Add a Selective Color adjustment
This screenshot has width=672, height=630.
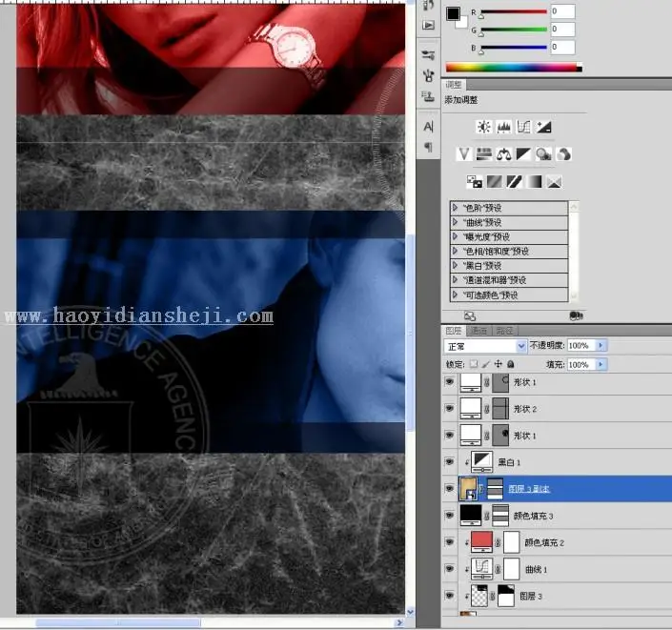pyautogui.click(x=554, y=182)
